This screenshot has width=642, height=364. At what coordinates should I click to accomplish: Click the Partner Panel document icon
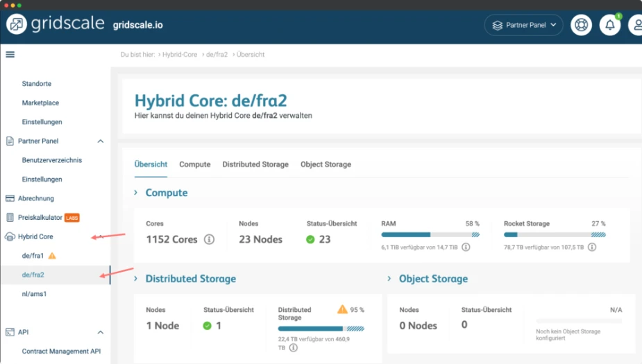[10, 141]
